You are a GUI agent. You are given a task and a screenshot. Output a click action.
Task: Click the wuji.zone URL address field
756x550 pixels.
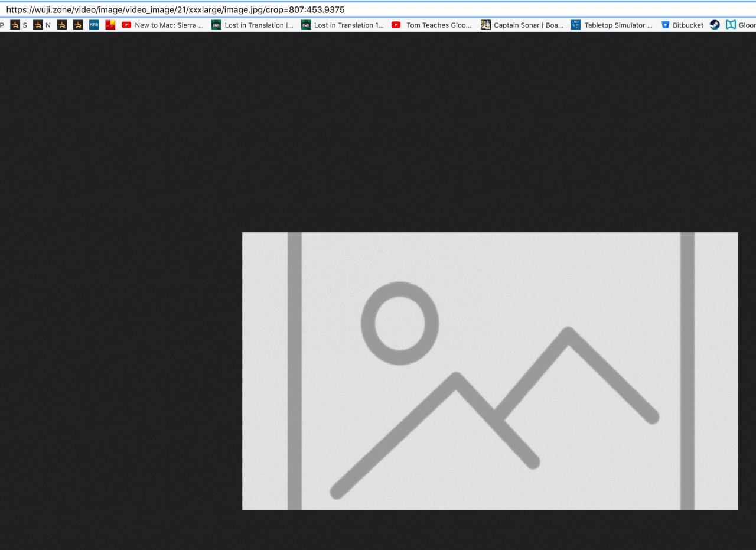coord(378,9)
